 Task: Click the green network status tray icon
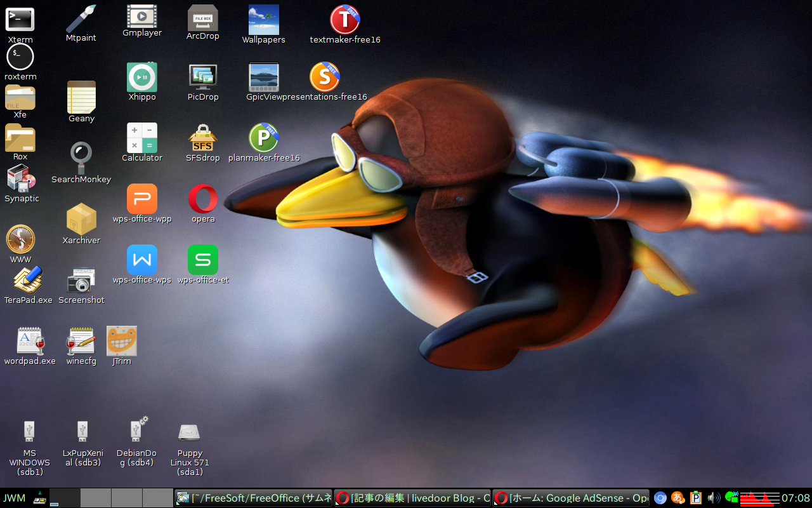pos(731,497)
